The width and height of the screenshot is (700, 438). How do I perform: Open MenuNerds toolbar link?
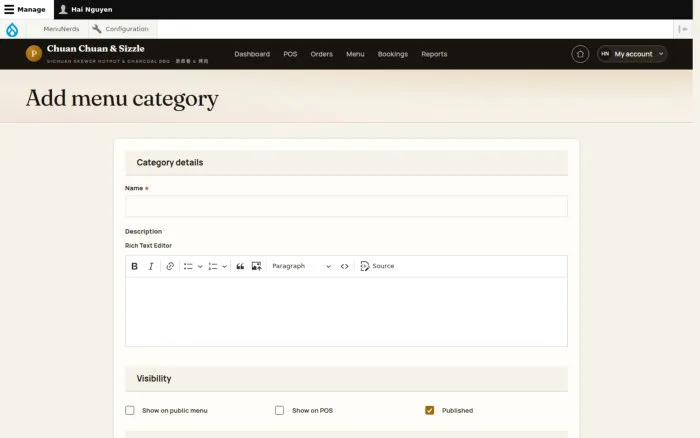[61, 29]
